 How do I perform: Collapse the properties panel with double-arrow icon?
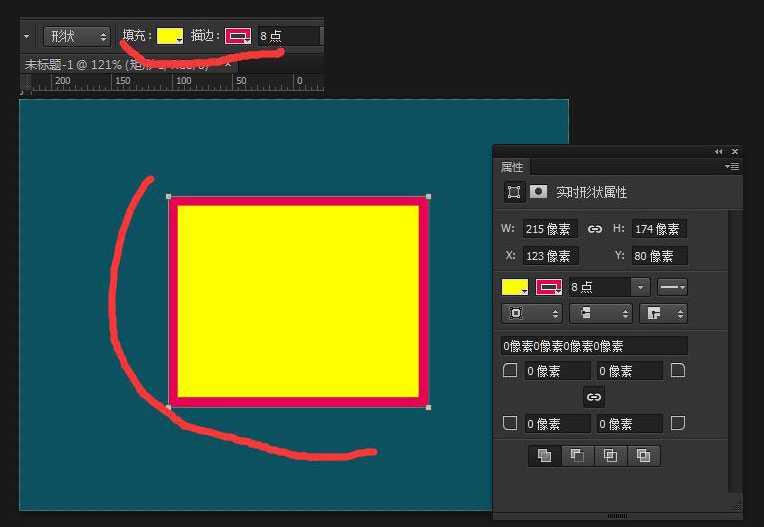point(719,152)
